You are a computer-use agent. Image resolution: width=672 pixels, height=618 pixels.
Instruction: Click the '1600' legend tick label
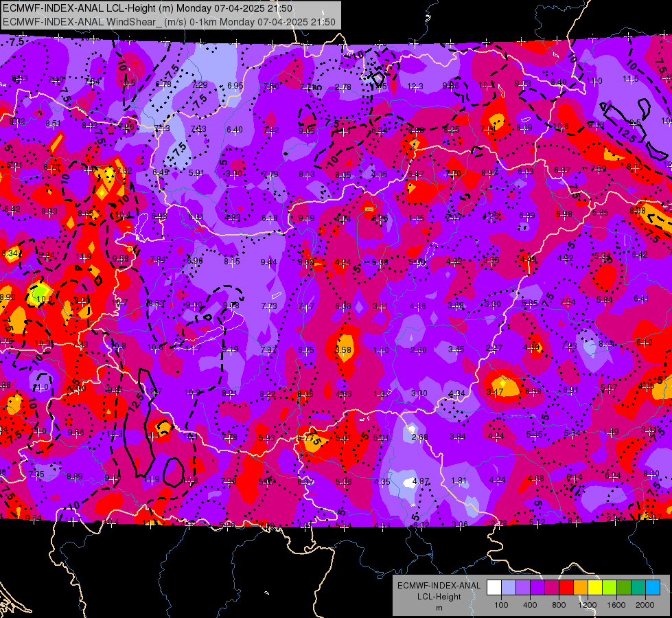coord(616,605)
